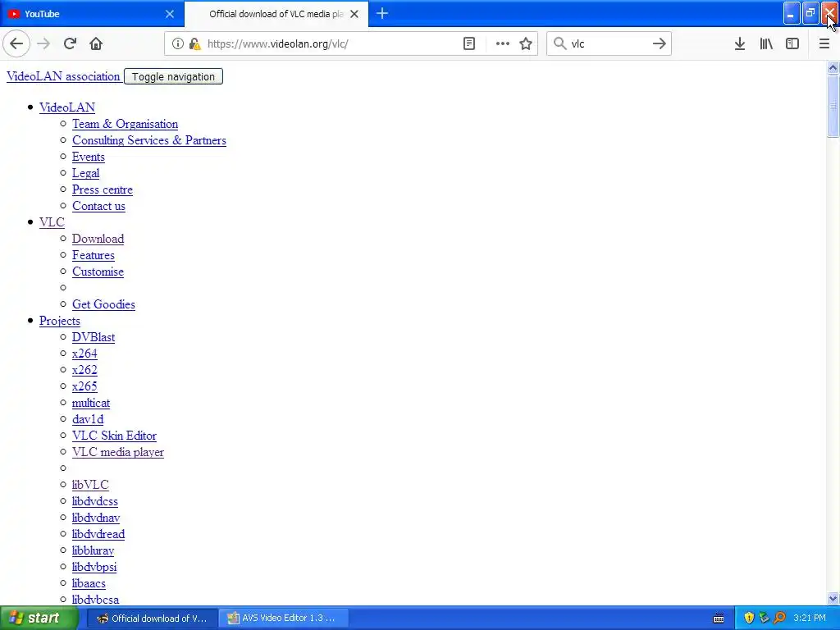This screenshot has height=630, width=840.
Task: Click the search magnifier icon
Action: [559, 44]
